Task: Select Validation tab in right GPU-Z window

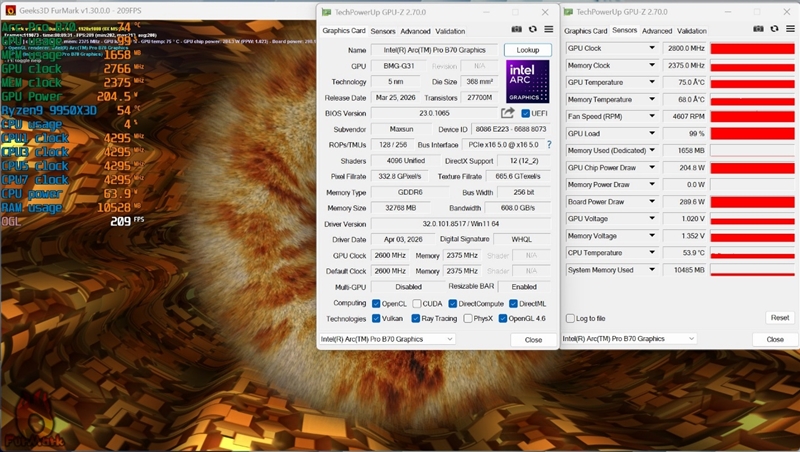Action: (x=691, y=31)
